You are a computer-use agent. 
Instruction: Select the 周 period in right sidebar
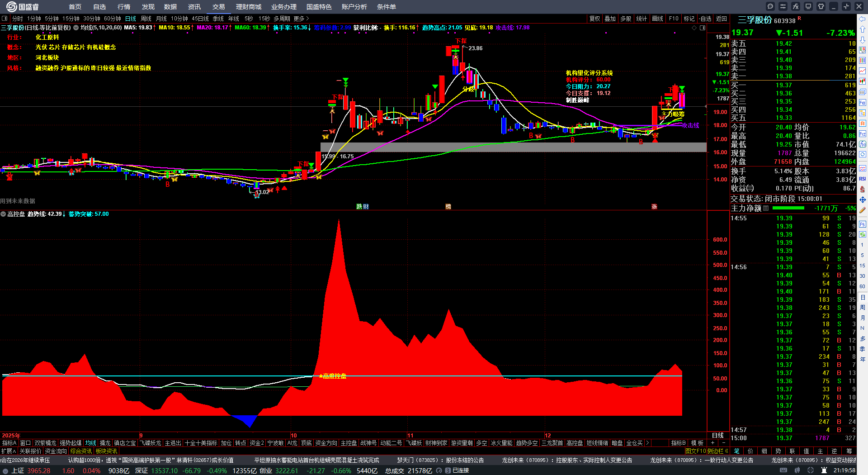tap(863, 308)
